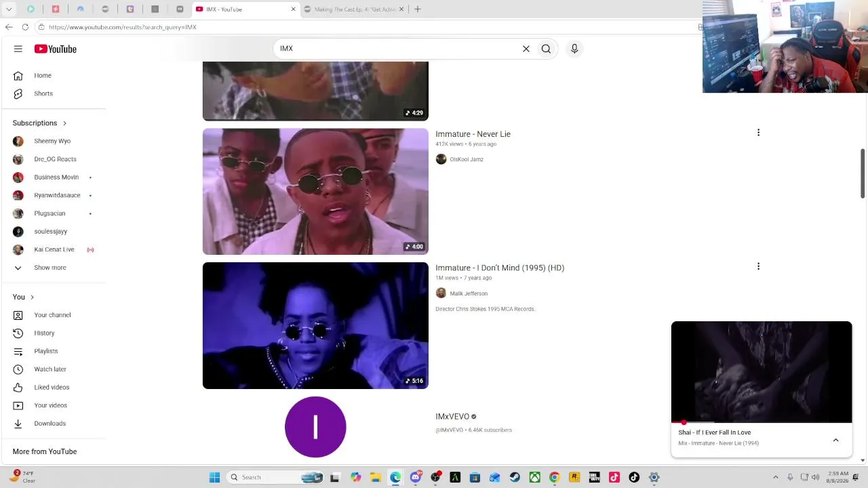Open the IMxVEVO channel avatar

coord(315,427)
